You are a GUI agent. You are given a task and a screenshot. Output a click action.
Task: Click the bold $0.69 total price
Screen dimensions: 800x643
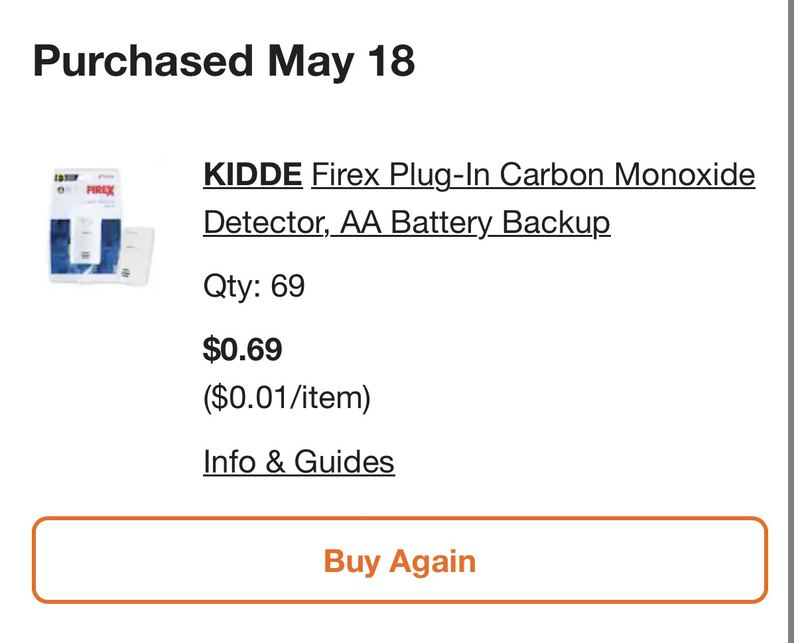coord(242,349)
